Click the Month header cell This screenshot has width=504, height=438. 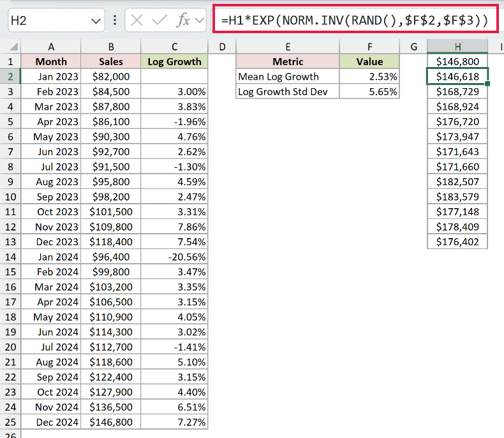coord(51,61)
